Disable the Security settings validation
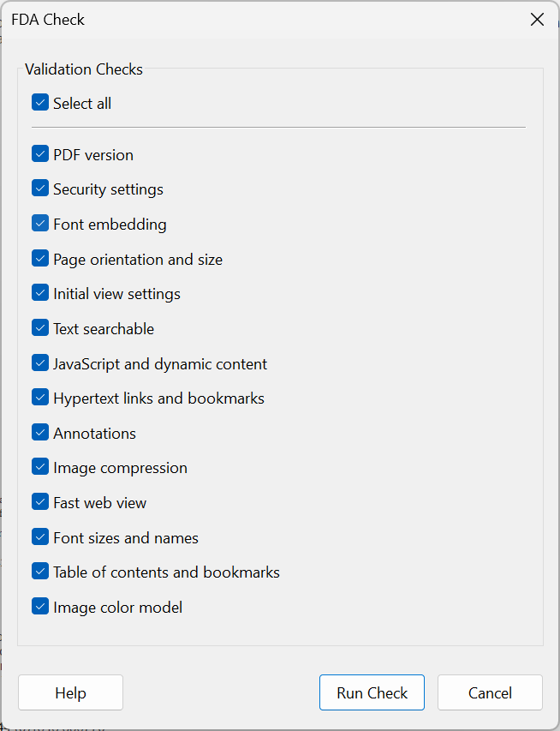This screenshot has width=560, height=731. coord(39,189)
